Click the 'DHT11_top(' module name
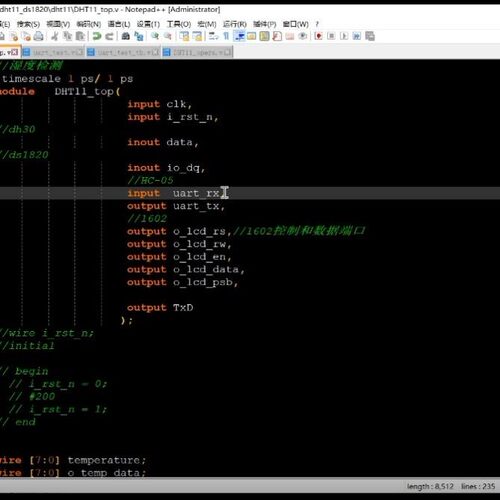 87,91
